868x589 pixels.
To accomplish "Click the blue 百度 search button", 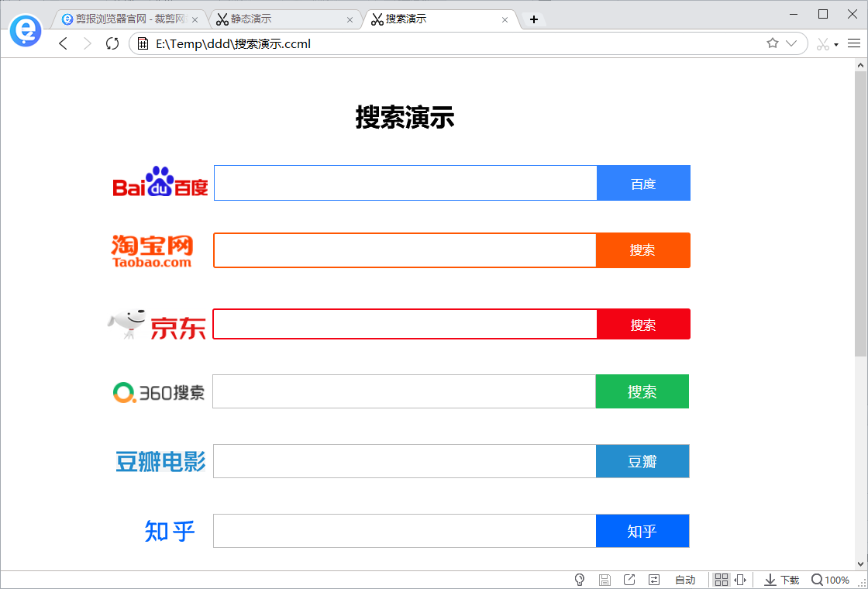I will point(643,183).
